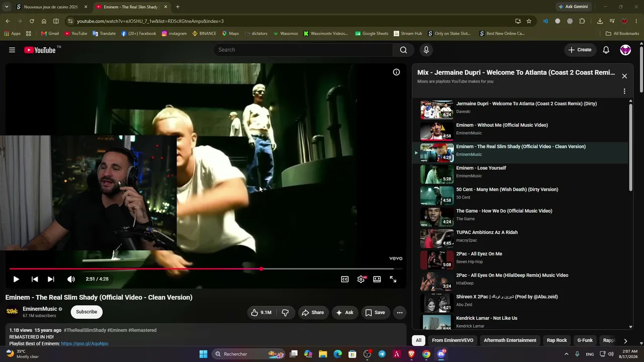Filter by Rap Rock chip
Screen dimensions: 644x362
coord(557,340)
